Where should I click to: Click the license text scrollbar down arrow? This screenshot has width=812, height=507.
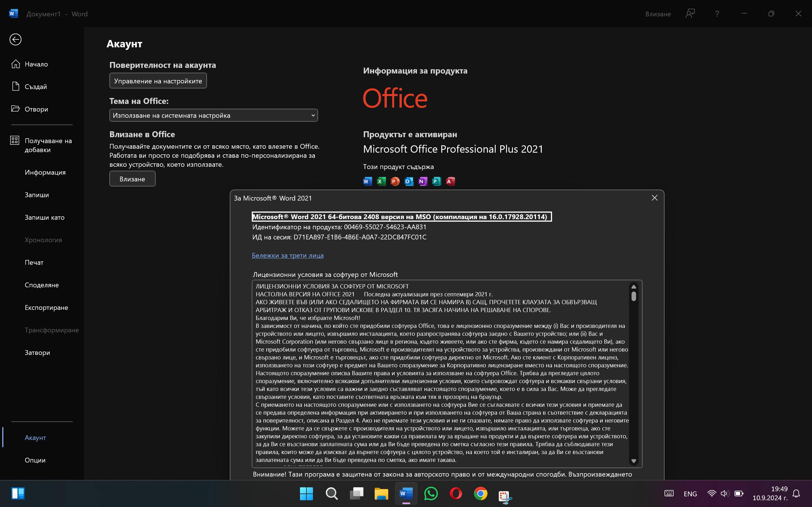tap(634, 461)
